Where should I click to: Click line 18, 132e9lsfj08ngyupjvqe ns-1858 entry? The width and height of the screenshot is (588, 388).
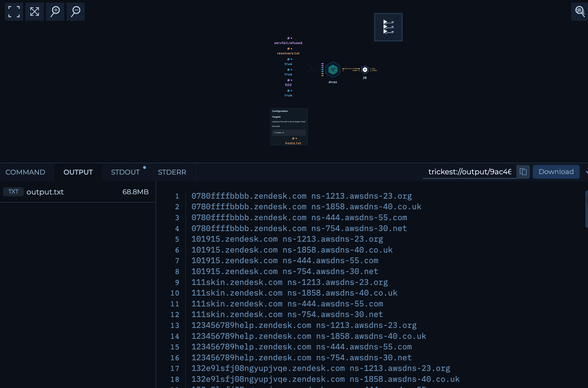click(326, 379)
